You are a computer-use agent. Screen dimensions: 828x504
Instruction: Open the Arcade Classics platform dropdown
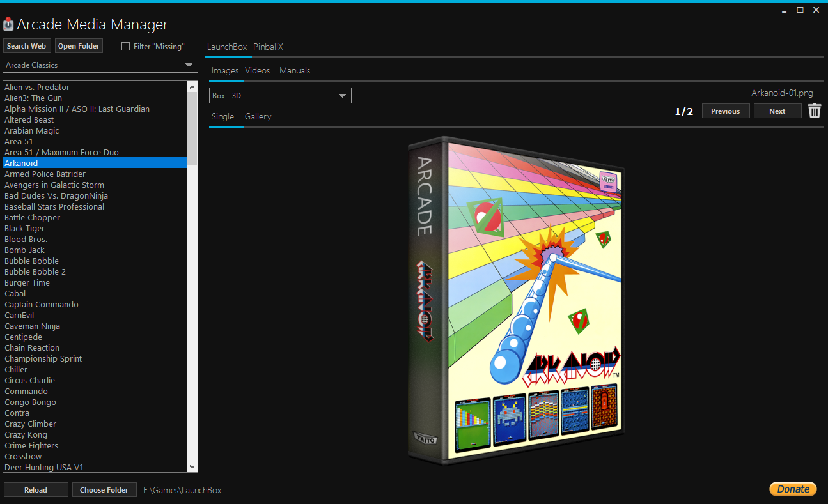click(100, 65)
